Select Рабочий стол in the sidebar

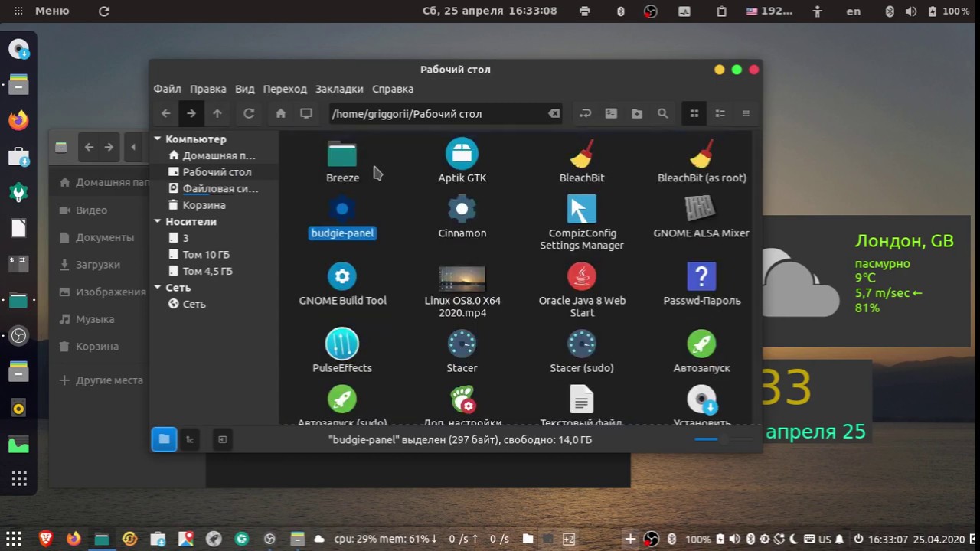pos(214,172)
